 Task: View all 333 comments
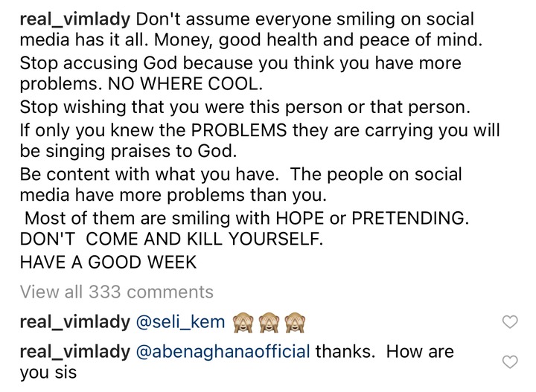click(117, 292)
